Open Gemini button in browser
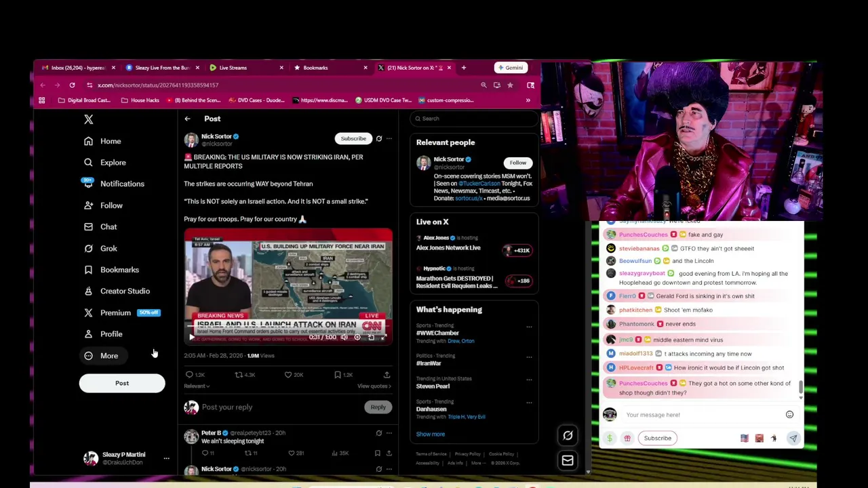 [x=510, y=68]
